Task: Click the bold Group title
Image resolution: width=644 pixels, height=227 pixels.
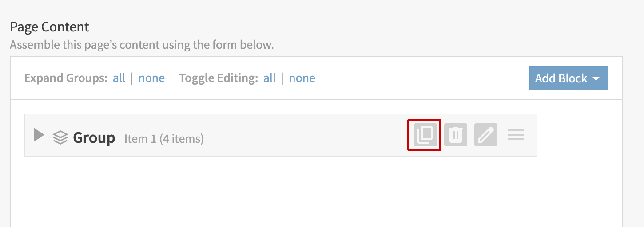Action: 94,137
